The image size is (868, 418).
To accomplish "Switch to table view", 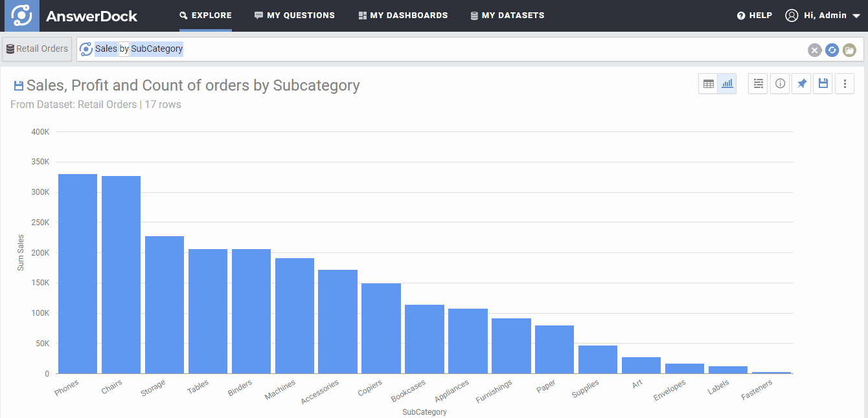I will click(708, 83).
